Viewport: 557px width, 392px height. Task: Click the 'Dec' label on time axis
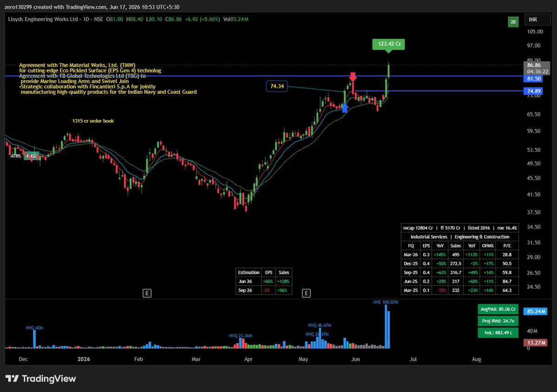pos(23,359)
